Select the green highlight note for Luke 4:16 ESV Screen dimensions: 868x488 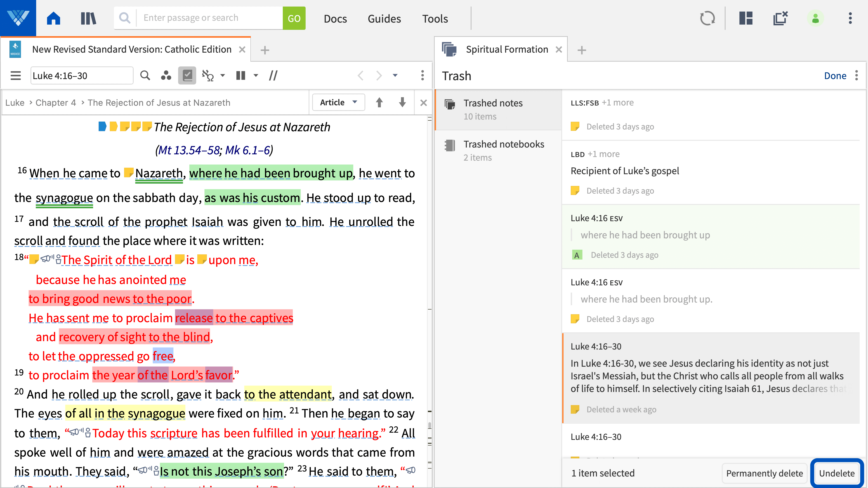tap(711, 236)
